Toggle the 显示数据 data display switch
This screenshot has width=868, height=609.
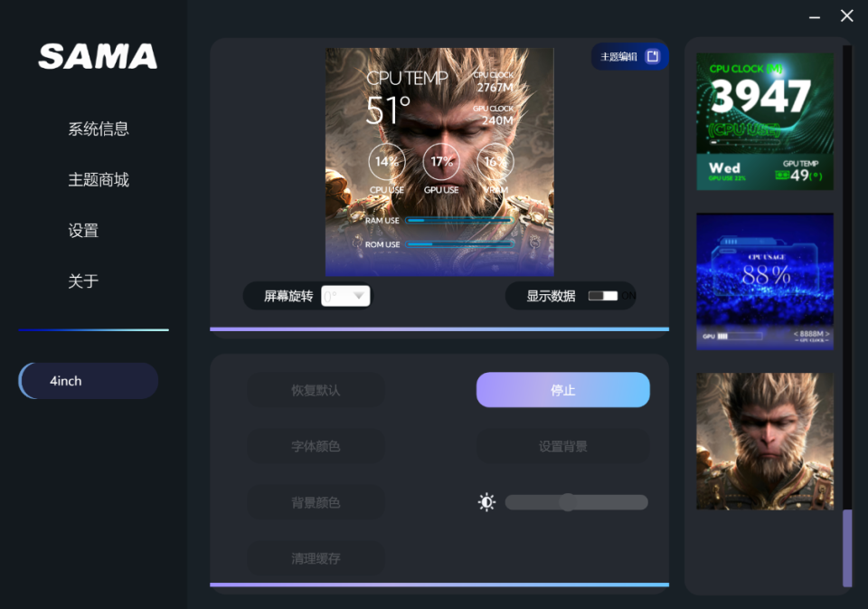(604, 296)
